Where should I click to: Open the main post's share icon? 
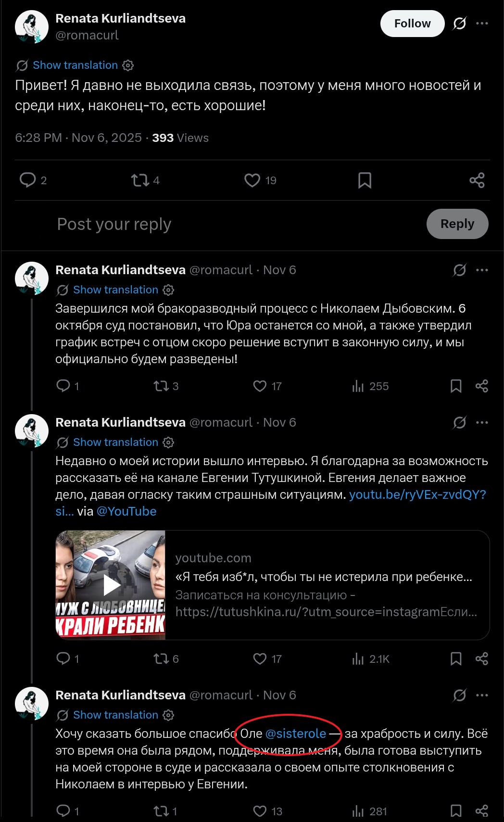[x=477, y=180]
